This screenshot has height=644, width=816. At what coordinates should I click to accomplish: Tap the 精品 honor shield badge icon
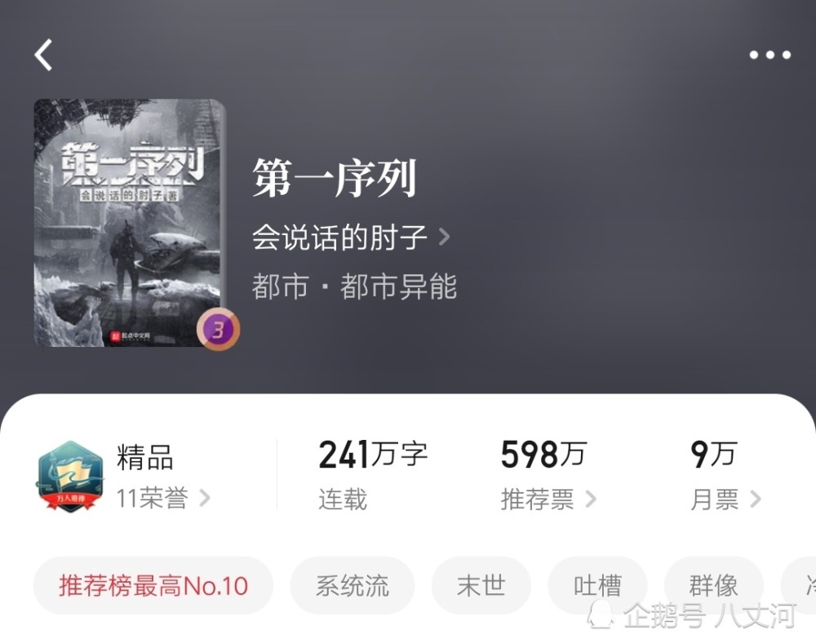point(70,476)
